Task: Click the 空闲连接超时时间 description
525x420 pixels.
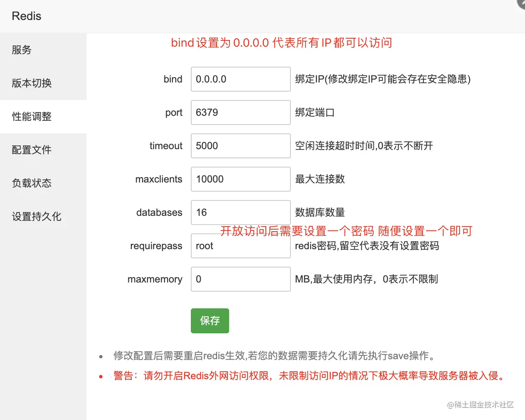Action: (364, 146)
